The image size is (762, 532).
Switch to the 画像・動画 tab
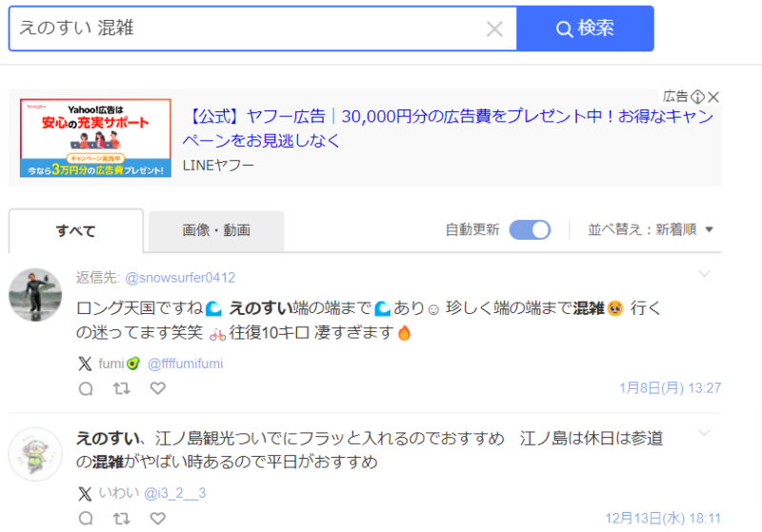click(216, 230)
